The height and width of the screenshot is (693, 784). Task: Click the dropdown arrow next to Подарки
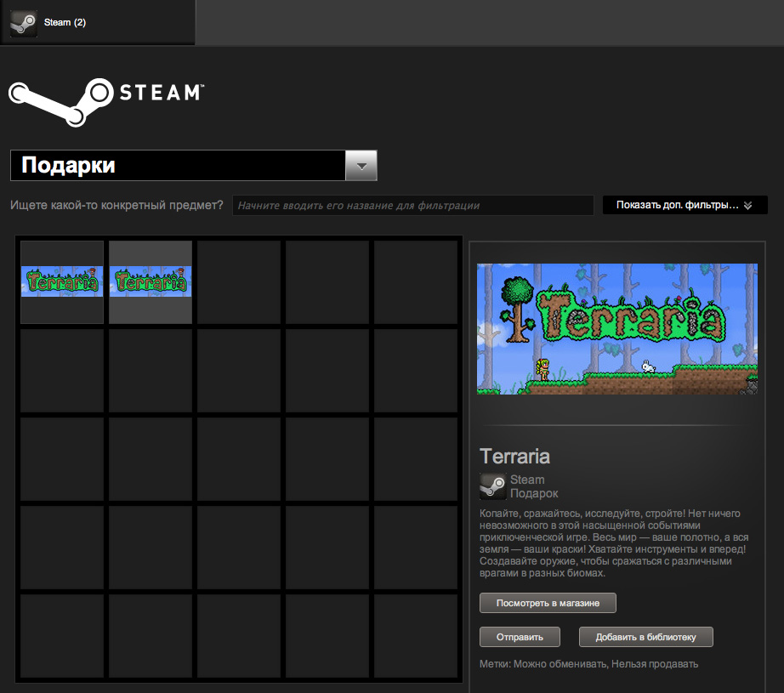(x=361, y=166)
